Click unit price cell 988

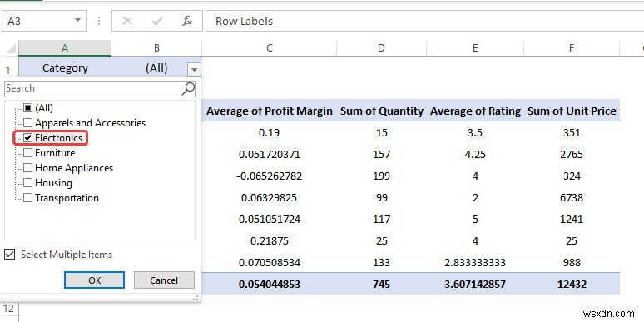pos(572,262)
